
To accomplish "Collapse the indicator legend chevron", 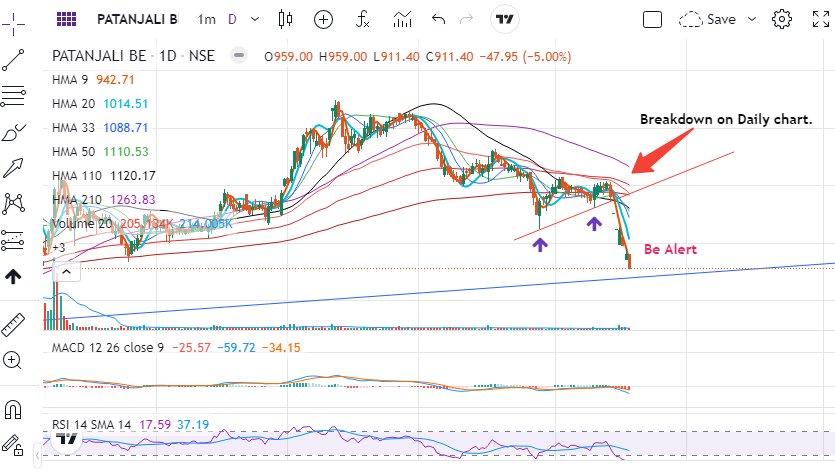I will pos(66,272).
